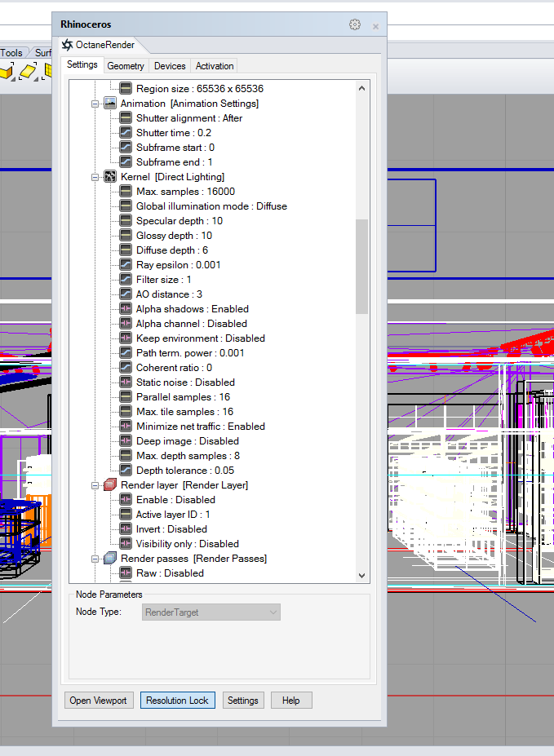This screenshot has width=554, height=756.
Task: Select Kernel [Direct Lighting] label
Action: (173, 176)
